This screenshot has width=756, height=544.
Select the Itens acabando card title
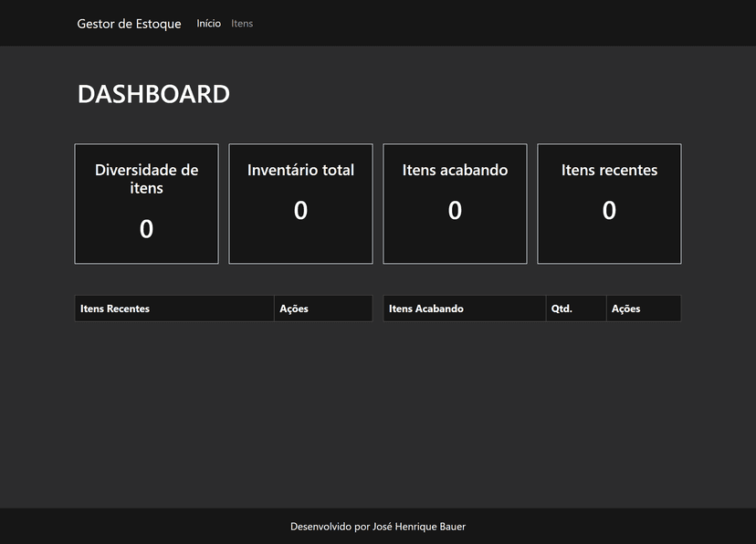(x=455, y=170)
